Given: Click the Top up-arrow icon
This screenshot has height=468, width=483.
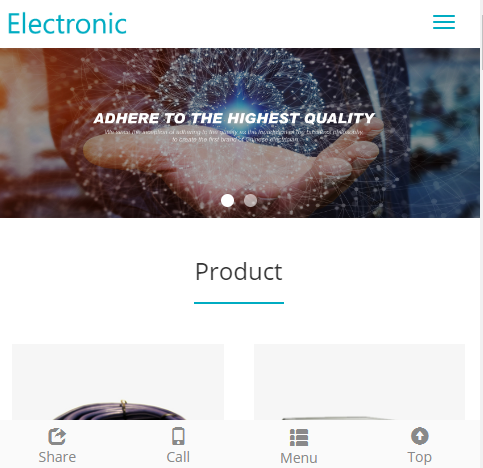Looking at the screenshot, I should (x=420, y=436).
